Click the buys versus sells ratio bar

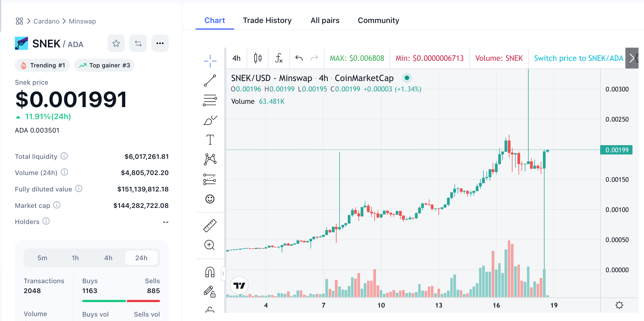coord(121,301)
